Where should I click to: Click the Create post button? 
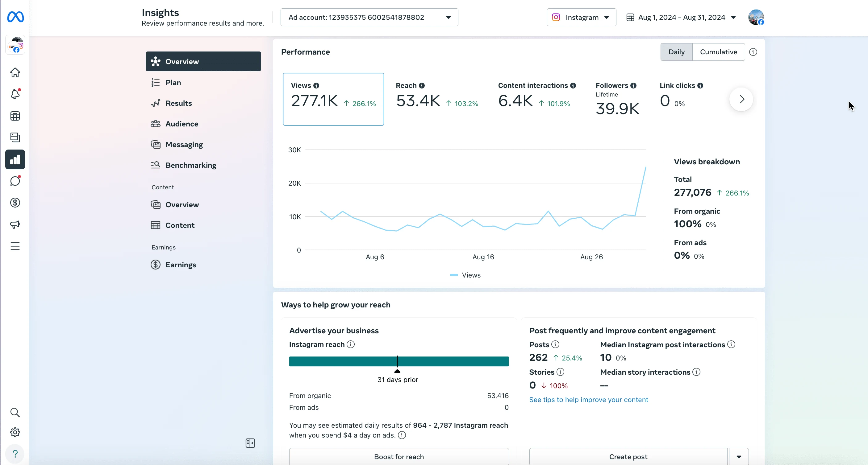pyautogui.click(x=628, y=457)
